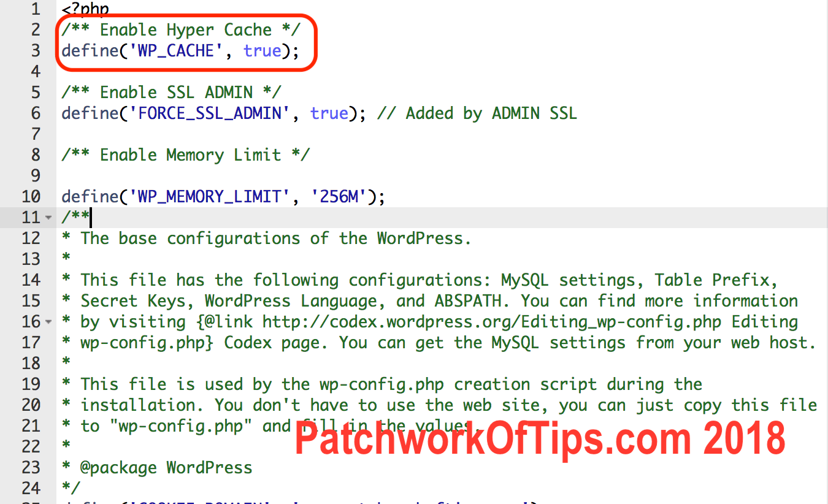Click the Added by ADMIN SSL comment
Screen dimensions: 828x504
pyautogui.click(x=477, y=113)
